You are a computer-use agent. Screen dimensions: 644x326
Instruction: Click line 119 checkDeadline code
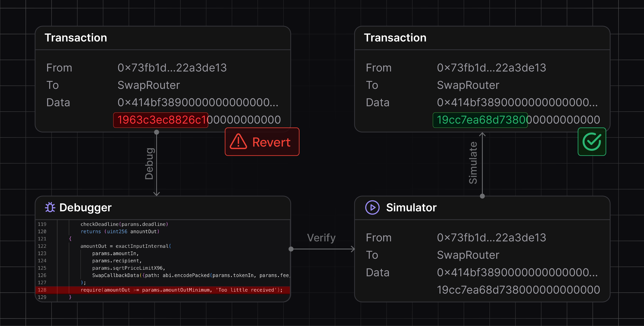[124, 224]
